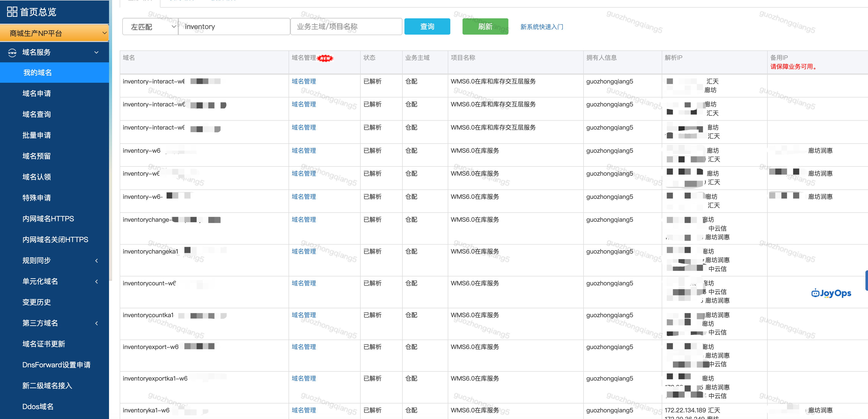This screenshot has width=868, height=419.
Task: Select 我的域名 in the sidebar
Action: click(x=37, y=73)
